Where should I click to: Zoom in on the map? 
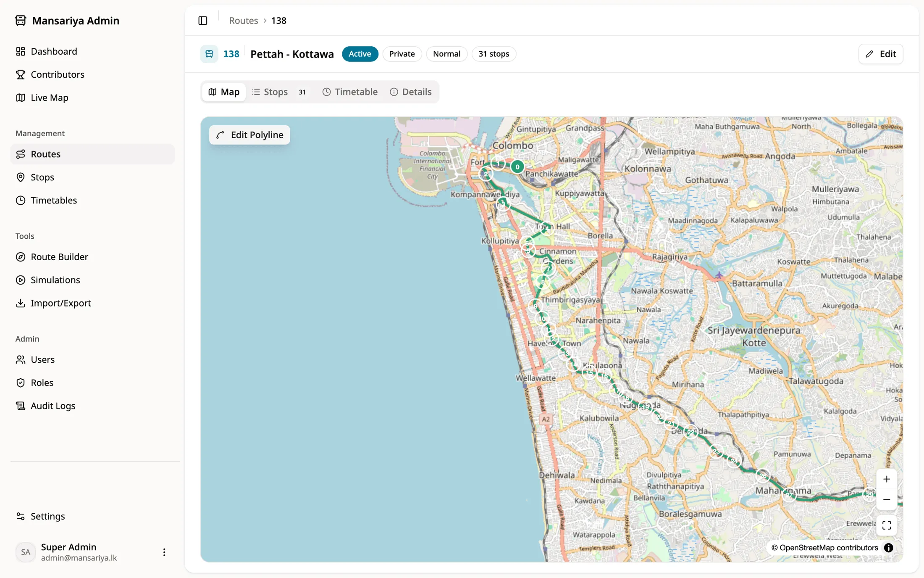click(887, 479)
